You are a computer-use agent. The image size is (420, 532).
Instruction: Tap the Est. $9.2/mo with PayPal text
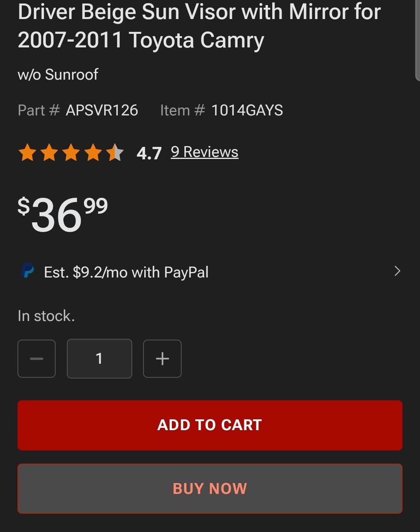(126, 272)
